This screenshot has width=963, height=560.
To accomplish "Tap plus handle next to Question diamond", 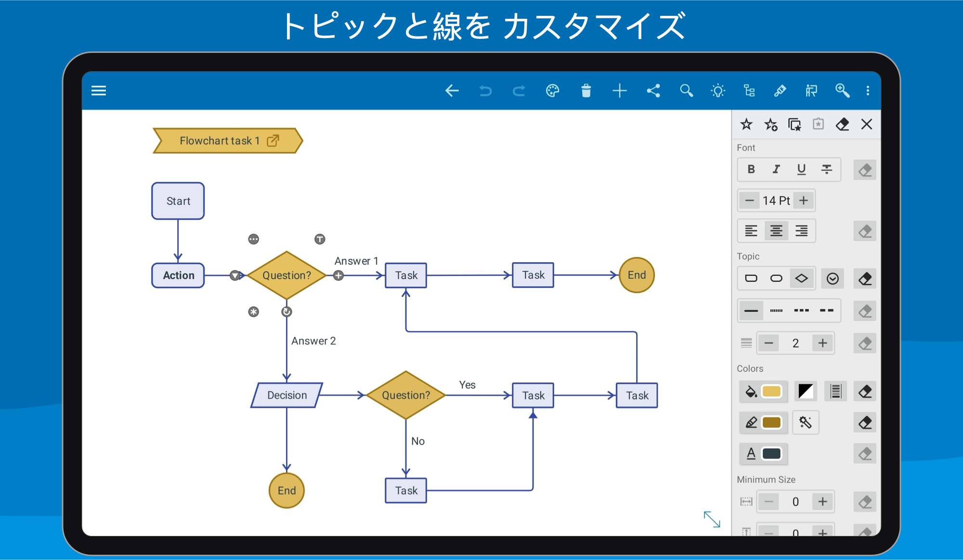I will (338, 276).
